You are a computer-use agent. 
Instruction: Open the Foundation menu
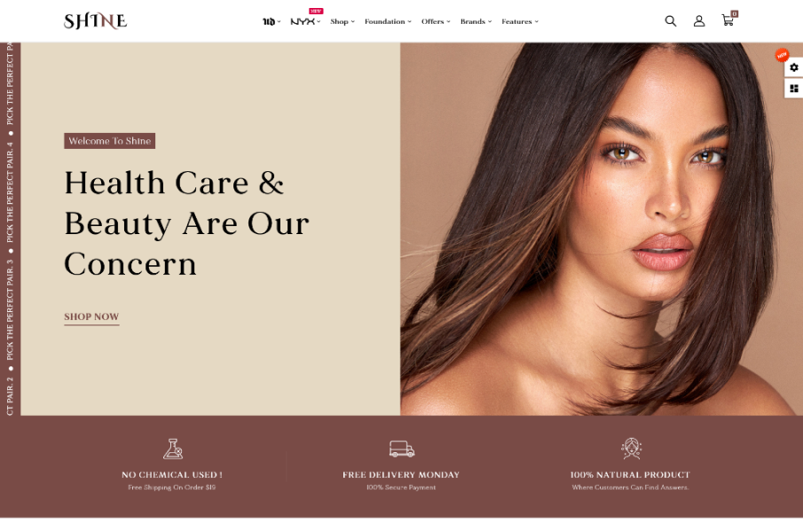[x=388, y=21]
